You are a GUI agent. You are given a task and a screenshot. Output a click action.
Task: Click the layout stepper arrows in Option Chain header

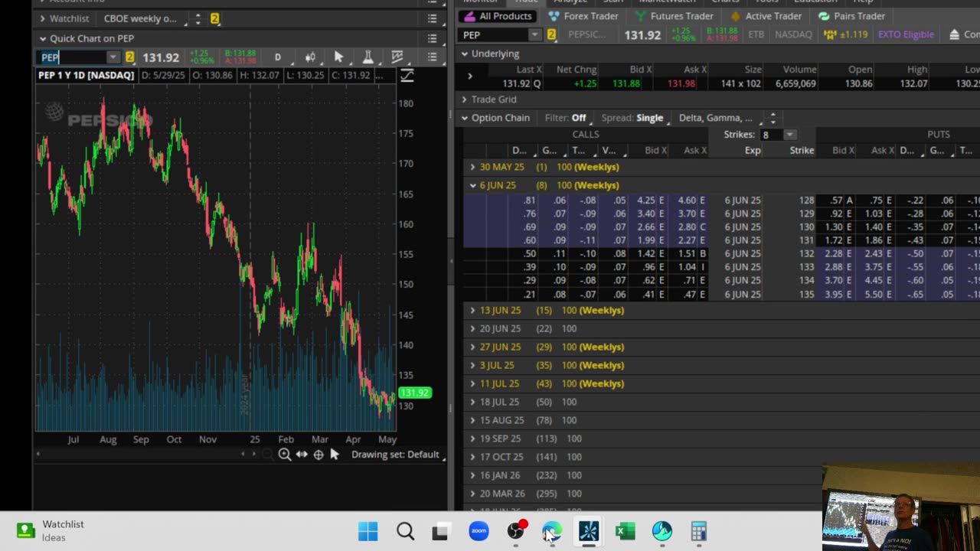tap(773, 118)
